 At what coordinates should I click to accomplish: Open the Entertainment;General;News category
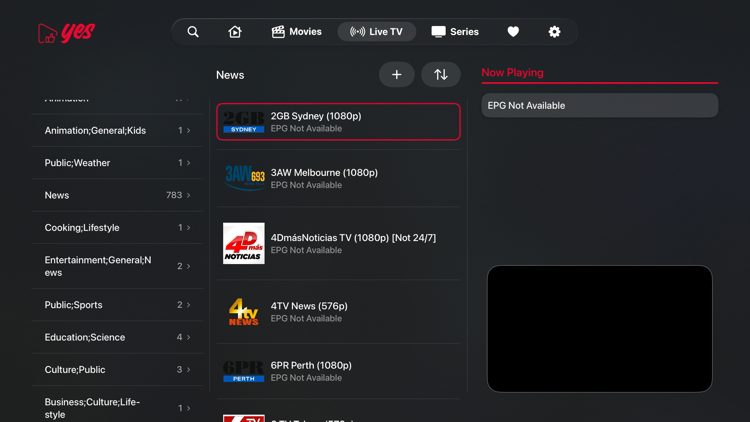(x=118, y=266)
